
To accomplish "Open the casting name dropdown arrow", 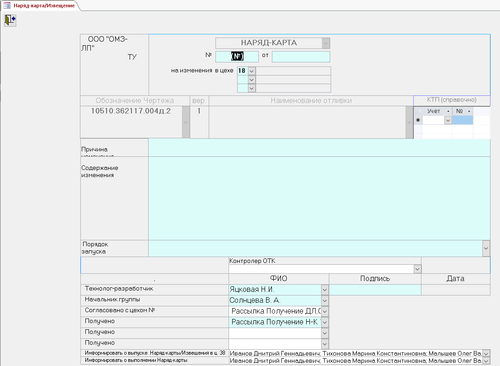I will tap(409, 122).
